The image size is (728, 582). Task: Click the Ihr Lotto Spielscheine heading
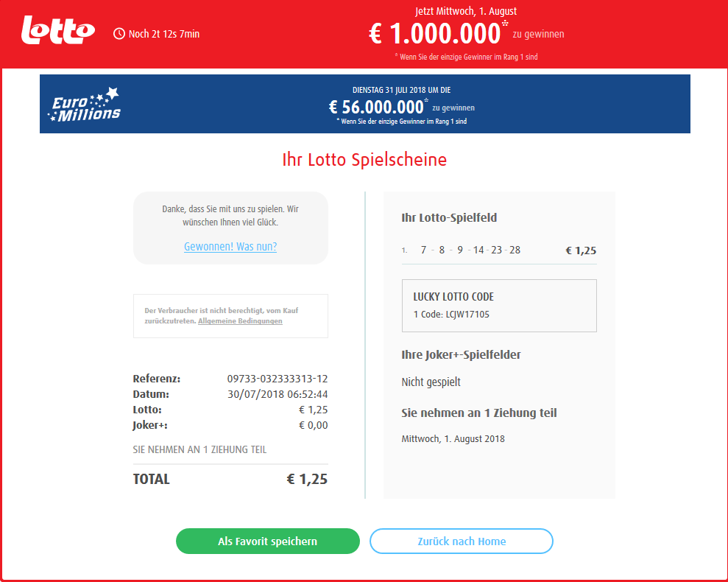point(364,159)
